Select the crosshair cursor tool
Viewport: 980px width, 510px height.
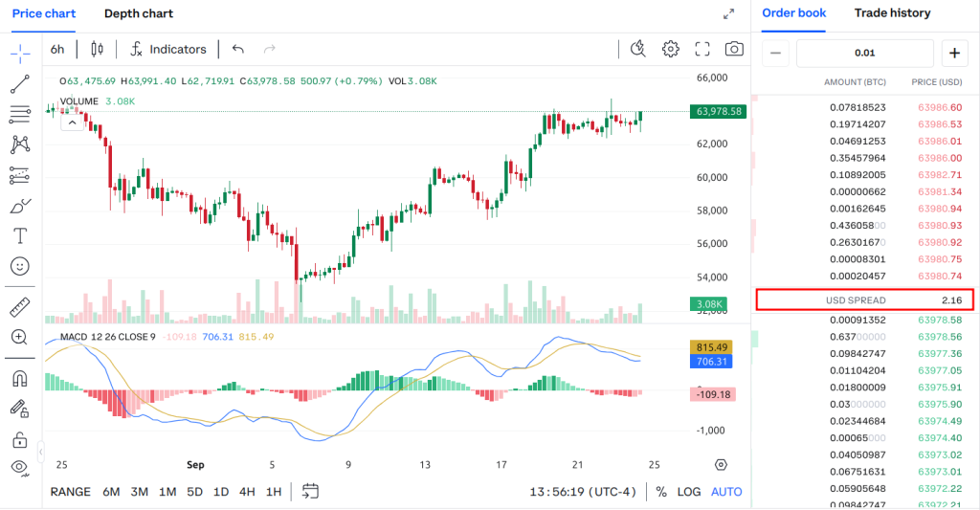pos(20,52)
